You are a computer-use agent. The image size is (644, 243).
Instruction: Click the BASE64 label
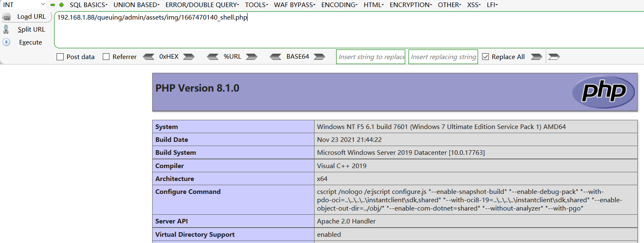tap(298, 57)
